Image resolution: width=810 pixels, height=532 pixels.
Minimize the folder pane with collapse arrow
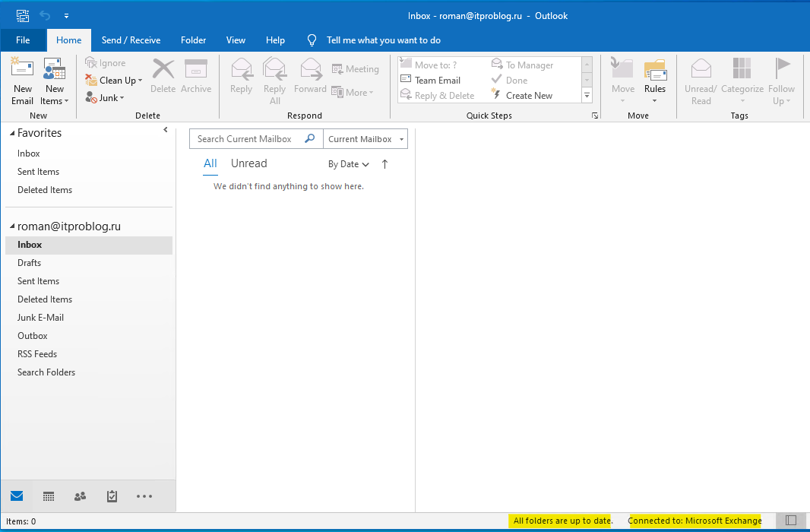(x=166, y=131)
